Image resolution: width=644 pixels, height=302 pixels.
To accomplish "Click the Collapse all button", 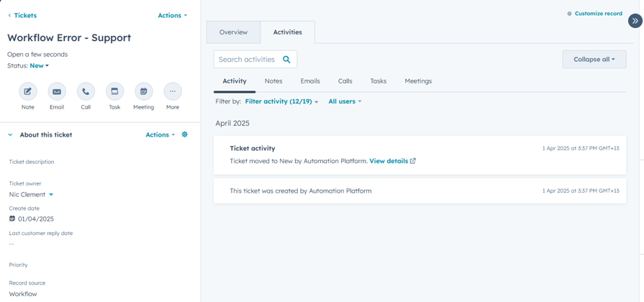I will (594, 60).
